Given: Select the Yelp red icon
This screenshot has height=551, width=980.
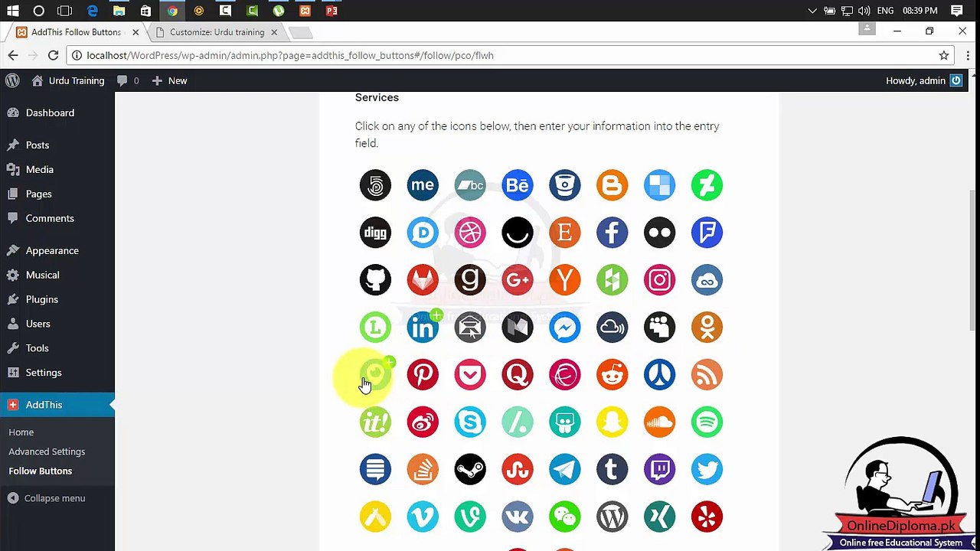Looking at the screenshot, I should click(707, 517).
